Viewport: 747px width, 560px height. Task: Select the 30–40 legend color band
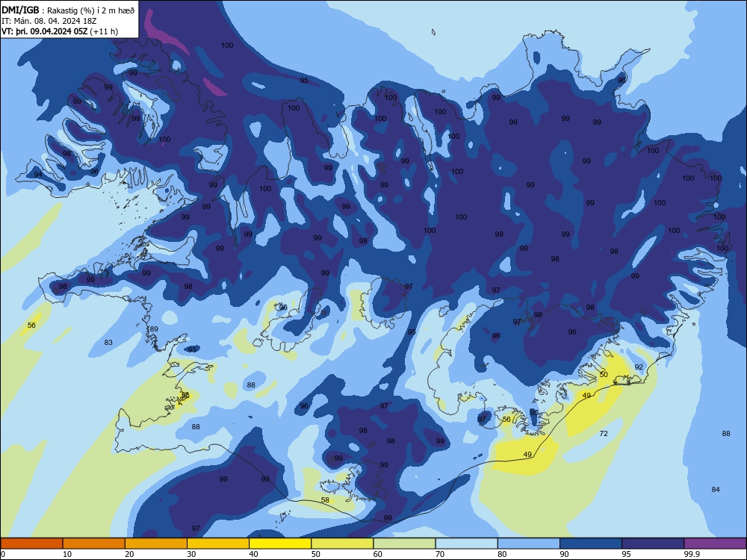click(x=218, y=544)
